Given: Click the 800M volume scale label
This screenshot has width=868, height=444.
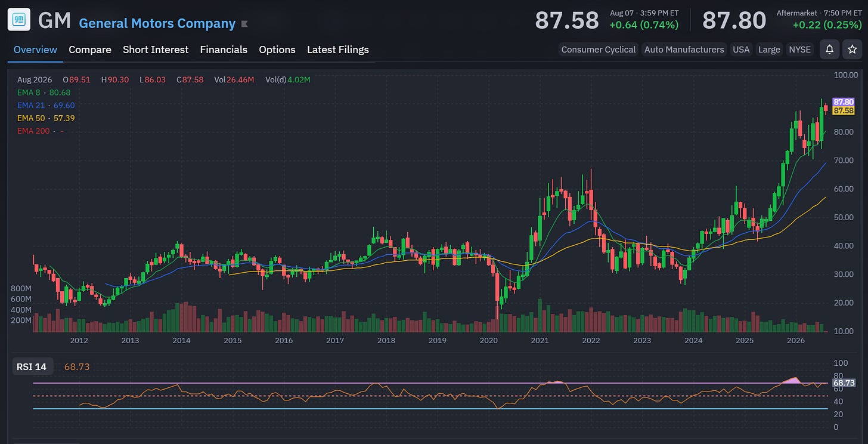Looking at the screenshot, I should (21, 288).
